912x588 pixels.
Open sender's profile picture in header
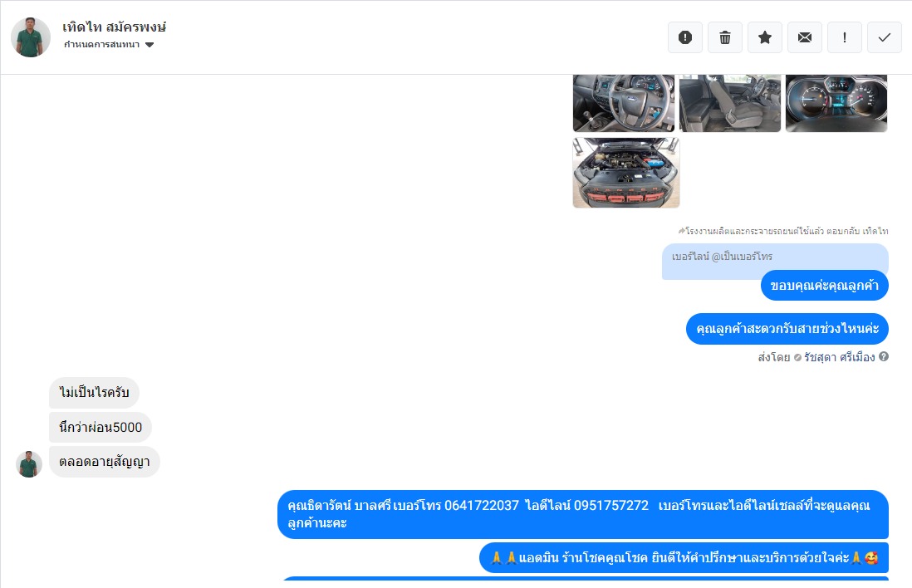tap(30, 38)
